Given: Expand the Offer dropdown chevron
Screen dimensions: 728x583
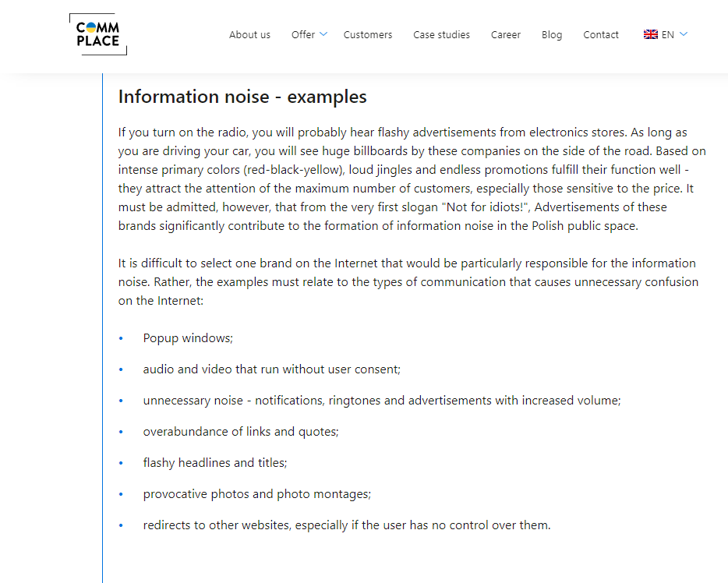Looking at the screenshot, I should tap(323, 34).
